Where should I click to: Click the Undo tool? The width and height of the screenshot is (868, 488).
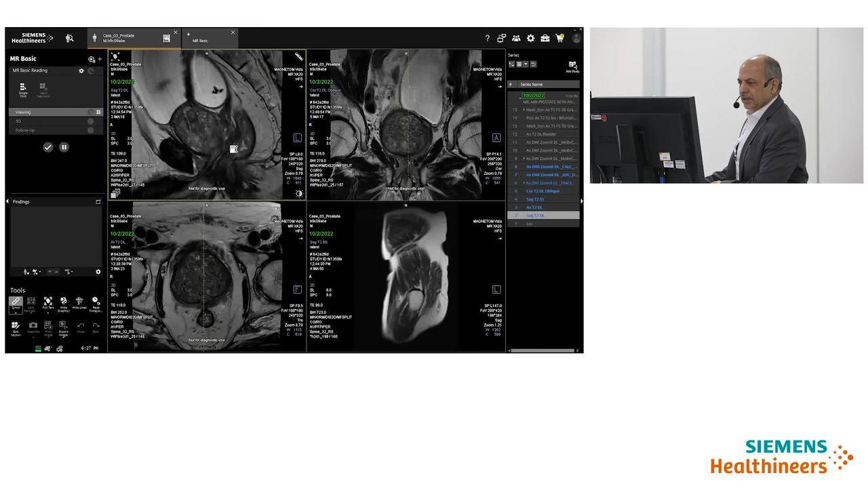click(x=81, y=327)
